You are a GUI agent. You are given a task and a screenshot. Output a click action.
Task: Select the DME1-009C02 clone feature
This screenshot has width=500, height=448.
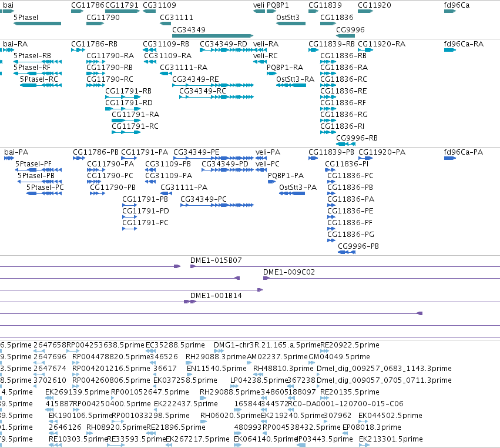click(381, 278)
